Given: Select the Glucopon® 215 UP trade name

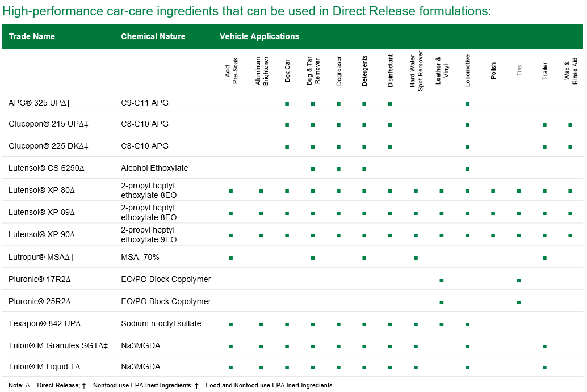Looking at the screenshot, I should [x=48, y=124].
